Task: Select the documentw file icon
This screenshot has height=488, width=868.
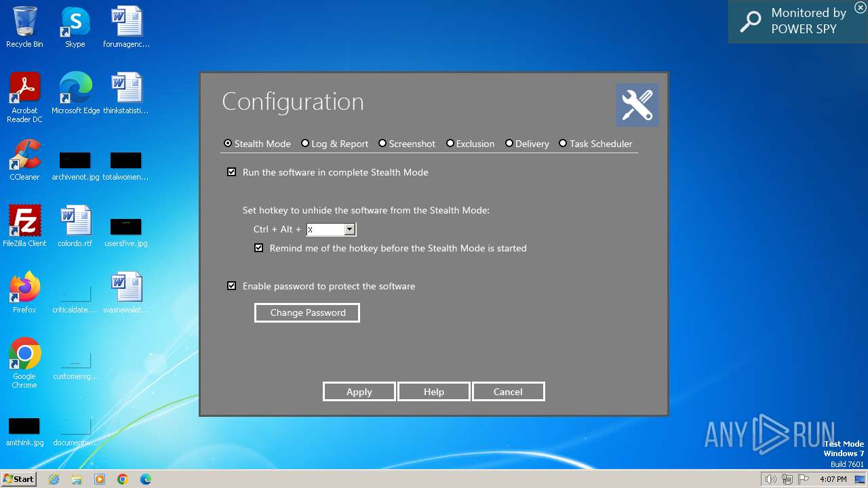Action: 75,432
